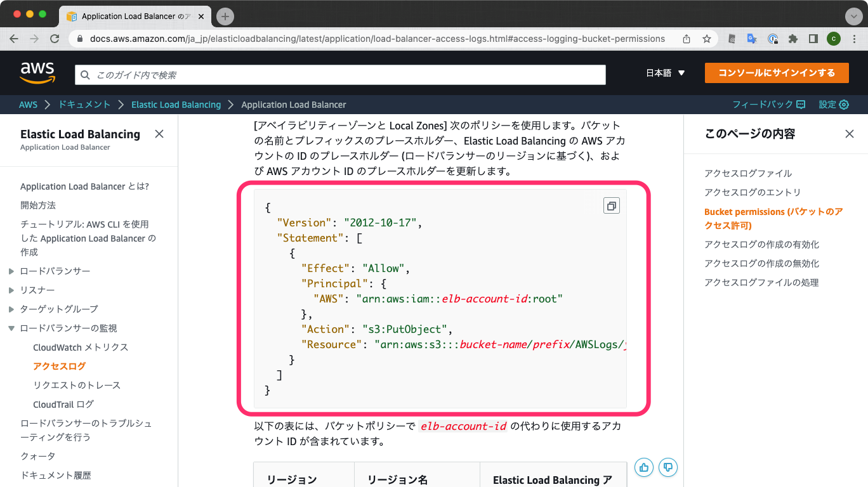Open Application Load Balancer とは? page
Screen dimensions: 868x487
(x=84, y=186)
